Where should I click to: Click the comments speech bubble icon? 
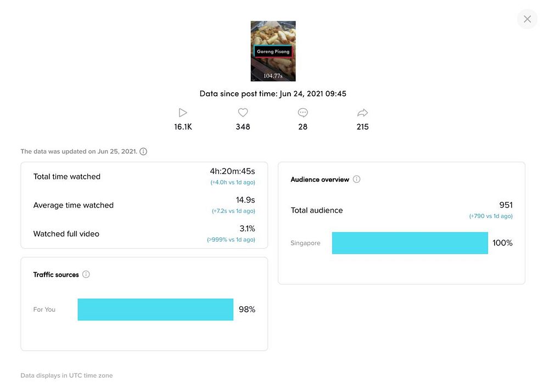302,113
